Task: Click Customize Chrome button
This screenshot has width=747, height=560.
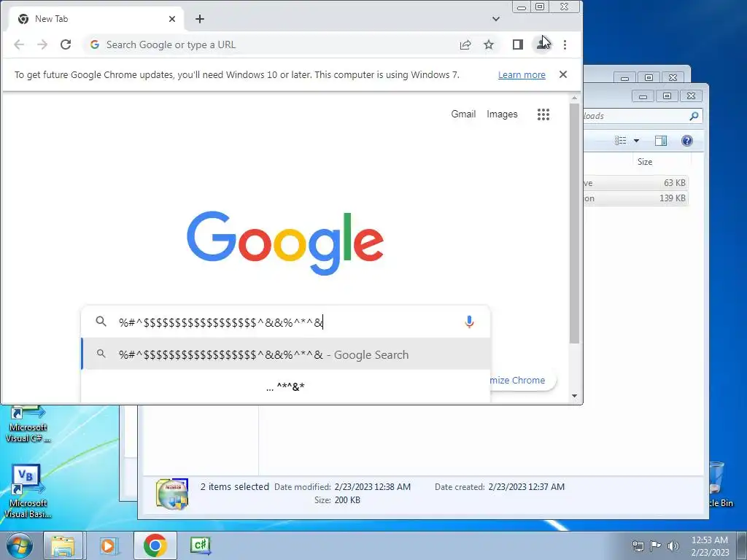Action: 522,380
